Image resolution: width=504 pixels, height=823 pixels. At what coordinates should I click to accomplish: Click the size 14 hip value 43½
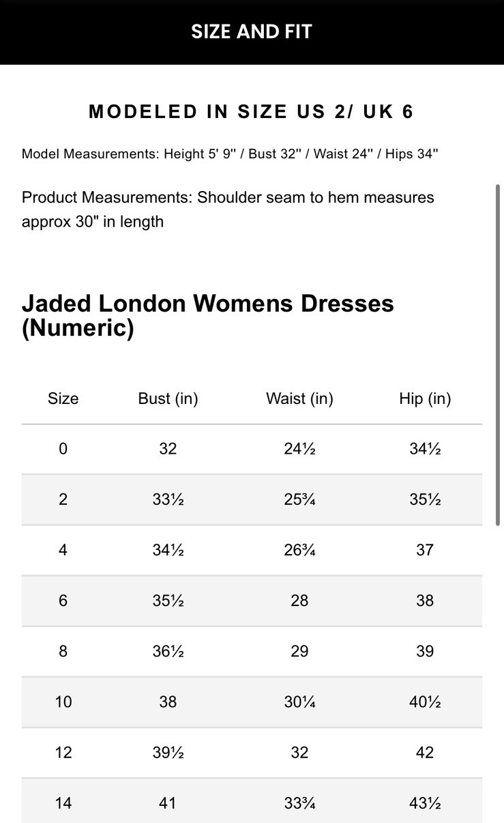425,803
